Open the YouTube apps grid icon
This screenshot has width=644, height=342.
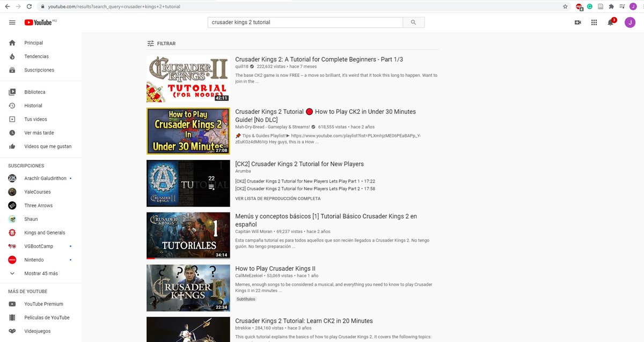pos(594,23)
